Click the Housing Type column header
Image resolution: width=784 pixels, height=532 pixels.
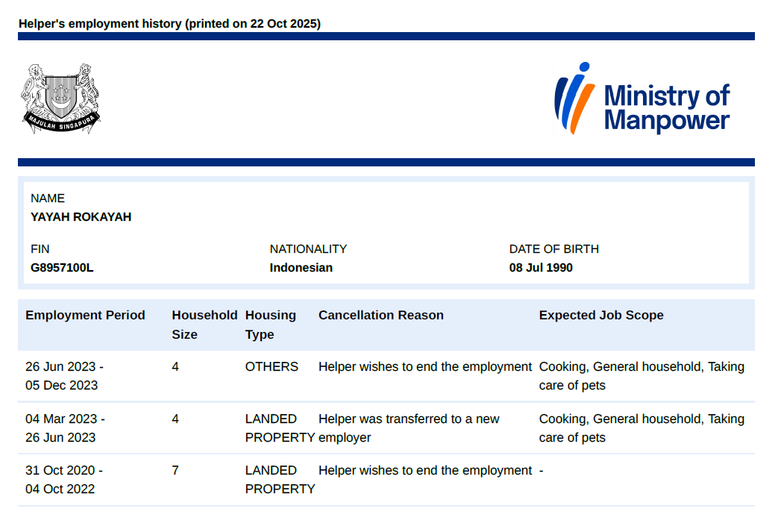[270, 325]
